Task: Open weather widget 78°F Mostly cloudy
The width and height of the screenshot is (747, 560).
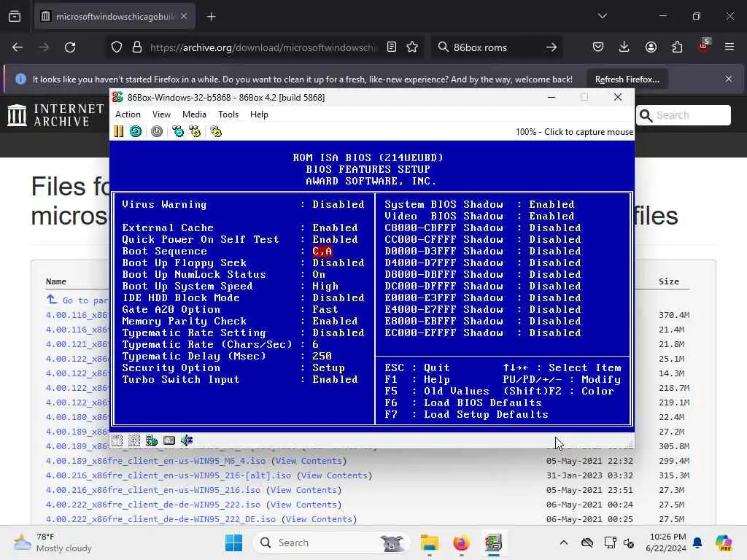Action: coord(53,542)
